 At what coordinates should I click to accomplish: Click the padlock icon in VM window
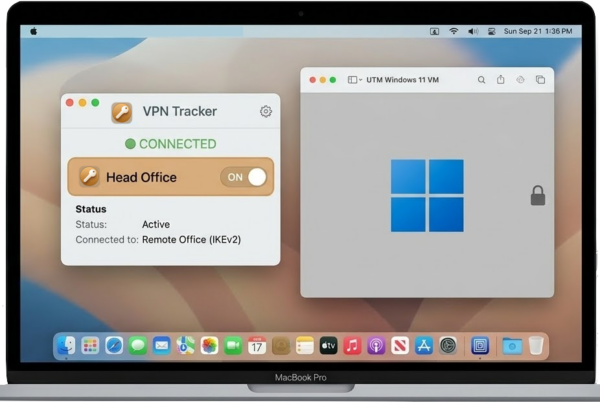pyautogui.click(x=537, y=196)
